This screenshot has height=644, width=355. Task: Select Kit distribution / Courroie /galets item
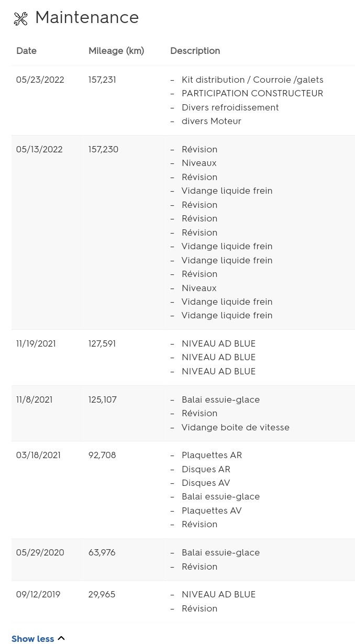[252, 80]
